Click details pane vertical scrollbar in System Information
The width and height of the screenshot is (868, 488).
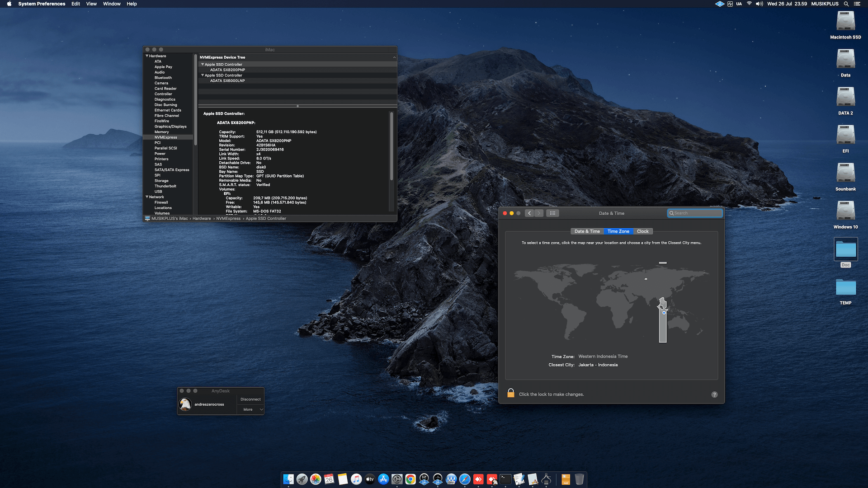[392, 147]
